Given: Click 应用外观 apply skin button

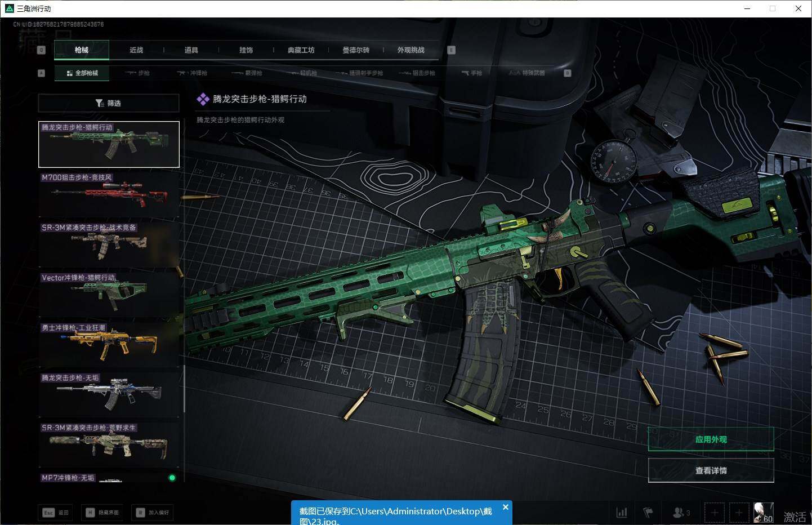Looking at the screenshot, I should pyautogui.click(x=711, y=439).
